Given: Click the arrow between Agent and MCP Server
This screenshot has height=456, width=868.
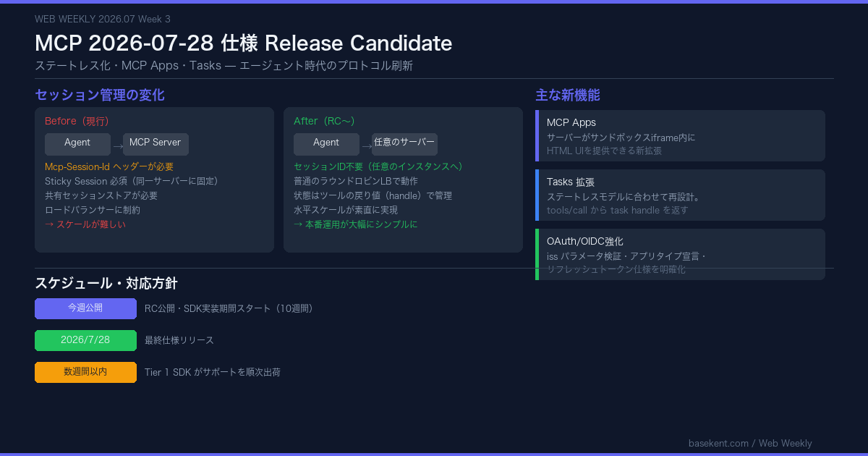Looking at the screenshot, I should [117, 146].
